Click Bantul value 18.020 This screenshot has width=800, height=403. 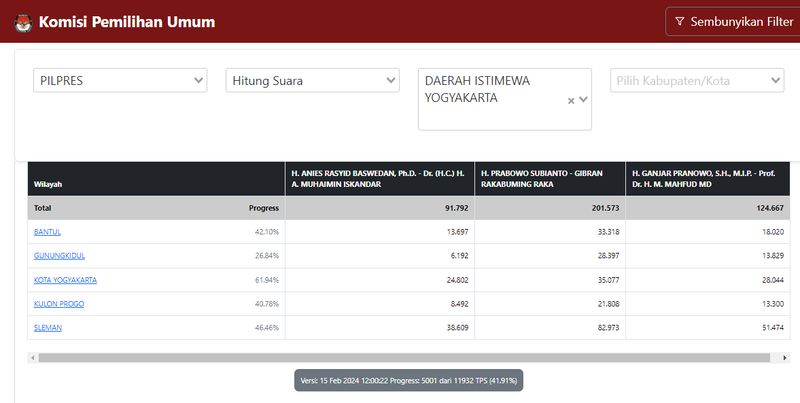(x=773, y=232)
